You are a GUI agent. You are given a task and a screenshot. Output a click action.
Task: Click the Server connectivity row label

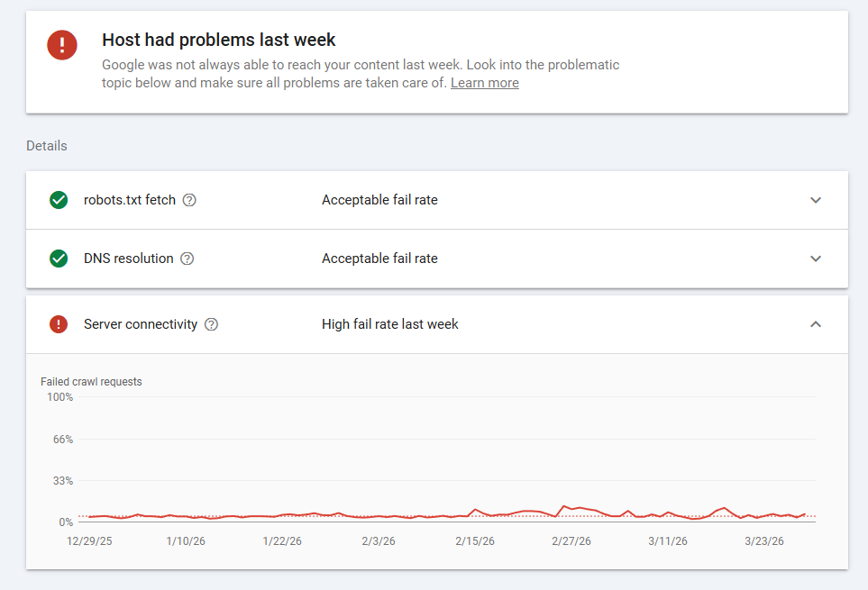pyautogui.click(x=141, y=324)
